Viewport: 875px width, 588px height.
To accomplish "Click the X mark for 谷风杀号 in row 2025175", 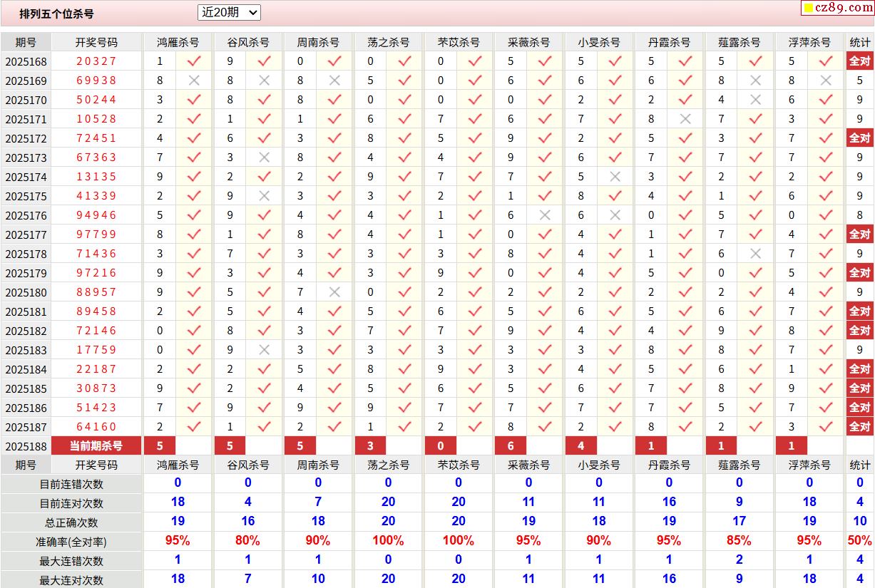I will [265, 196].
